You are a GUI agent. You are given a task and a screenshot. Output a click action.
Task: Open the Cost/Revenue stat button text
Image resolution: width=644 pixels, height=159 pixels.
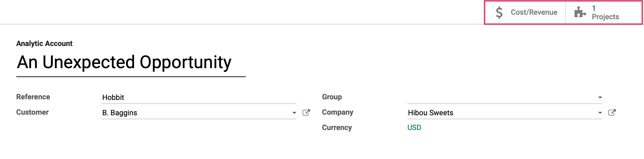coord(534,12)
